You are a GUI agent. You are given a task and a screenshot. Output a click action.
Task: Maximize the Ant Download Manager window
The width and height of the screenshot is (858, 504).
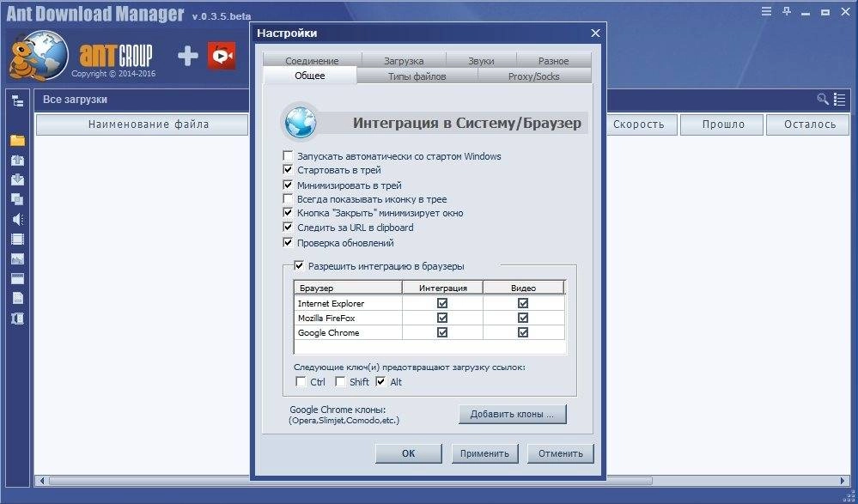(825, 12)
